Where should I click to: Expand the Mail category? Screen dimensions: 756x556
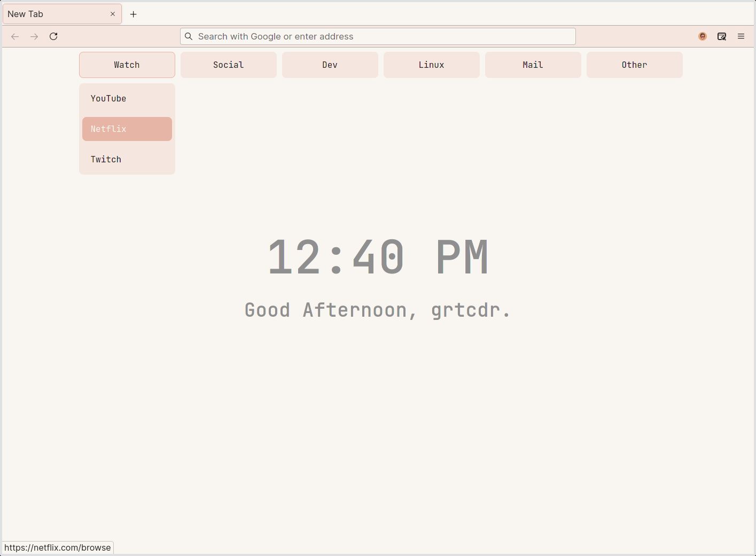(533, 65)
